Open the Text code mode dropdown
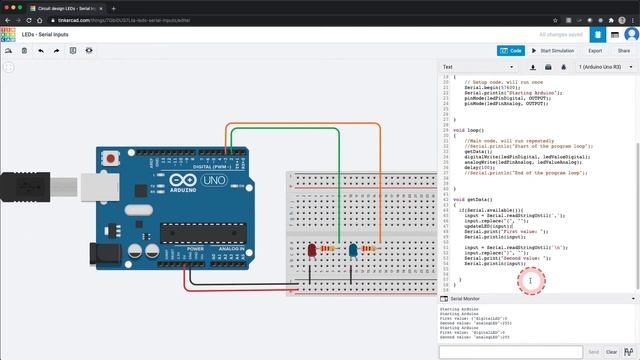The image size is (640, 360). click(x=478, y=67)
